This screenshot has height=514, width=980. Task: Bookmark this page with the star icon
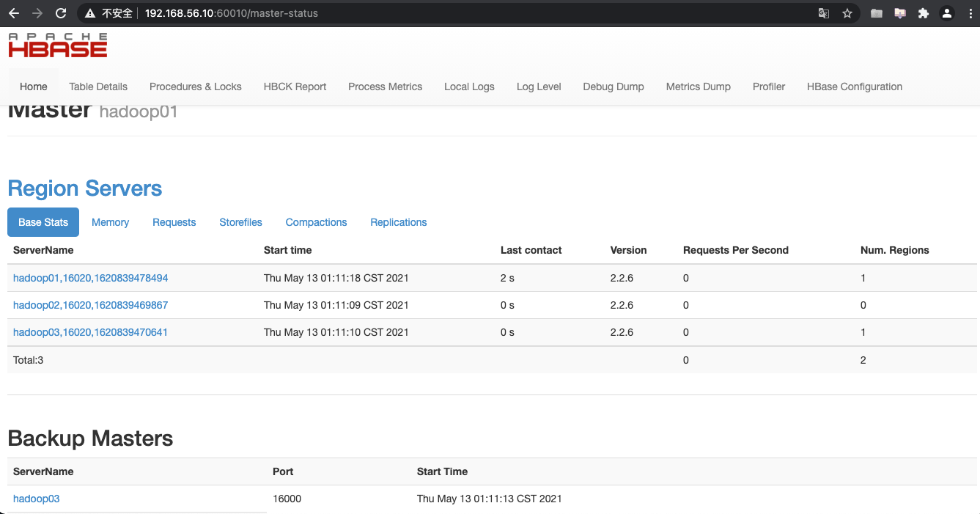[x=847, y=13]
